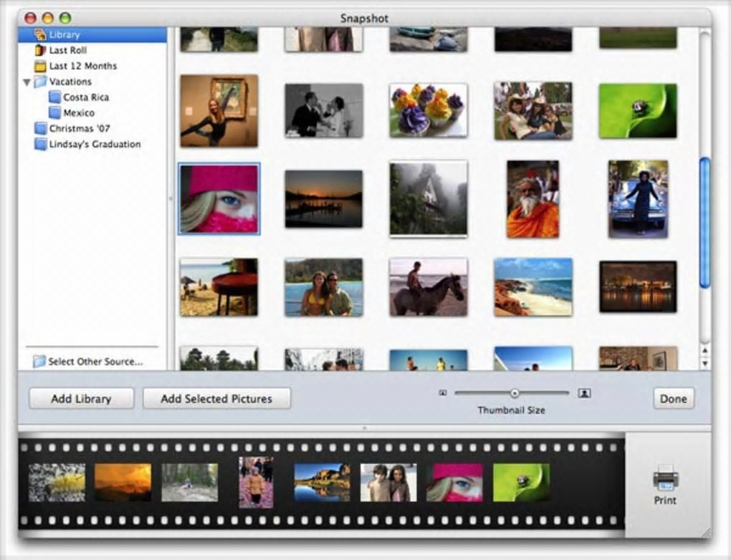Click the Last Roll film icon
The height and width of the screenshot is (560, 731).
(x=41, y=50)
